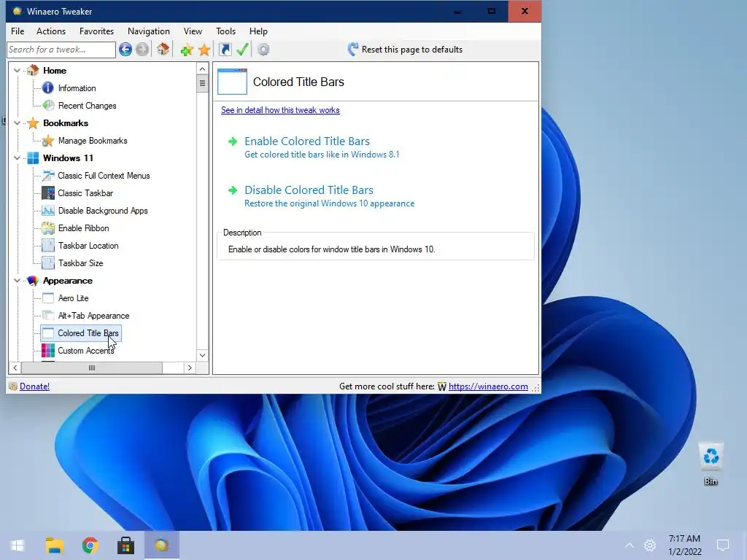Click tree horizontal scrollbar right arrow
The image size is (747, 560).
click(x=190, y=367)
